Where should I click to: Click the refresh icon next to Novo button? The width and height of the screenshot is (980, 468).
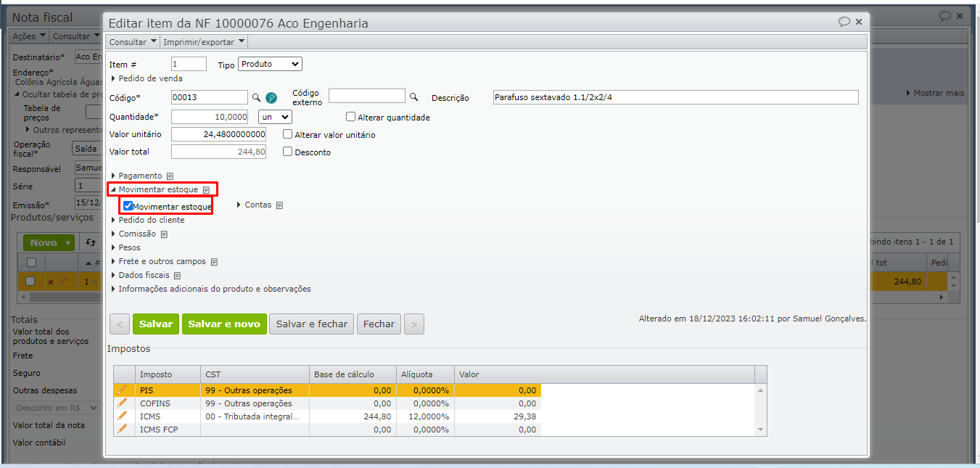coord(90,242)
